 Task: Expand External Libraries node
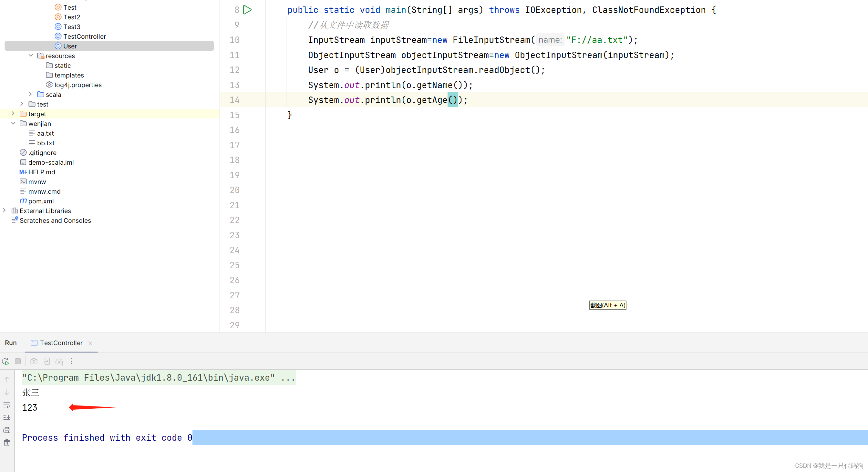[x=5, y=211]
